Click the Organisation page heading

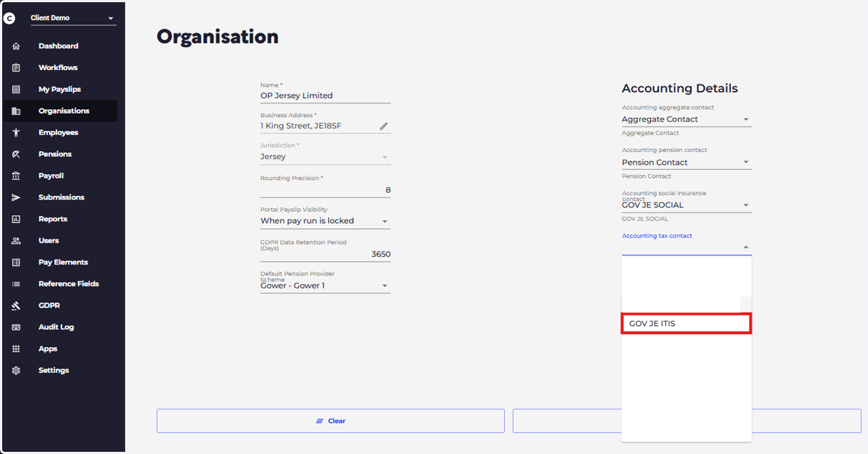click(x=218, y=37)
